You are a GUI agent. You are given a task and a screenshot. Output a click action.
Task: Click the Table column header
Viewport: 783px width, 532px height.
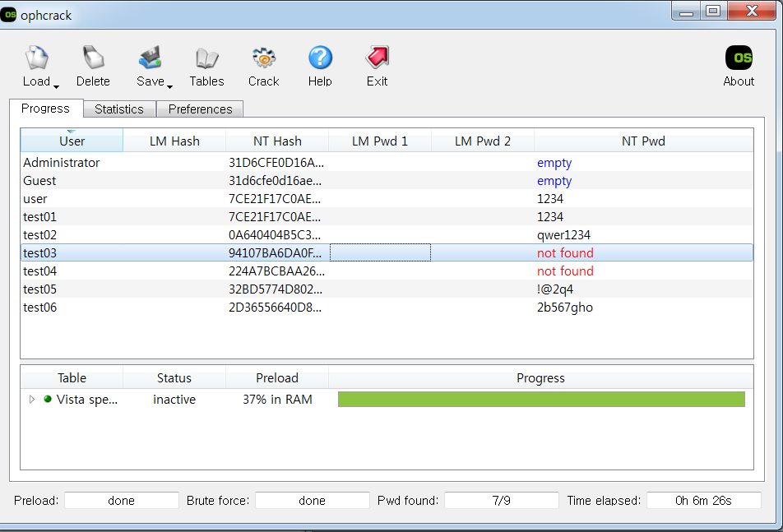[x=72, y=377]
